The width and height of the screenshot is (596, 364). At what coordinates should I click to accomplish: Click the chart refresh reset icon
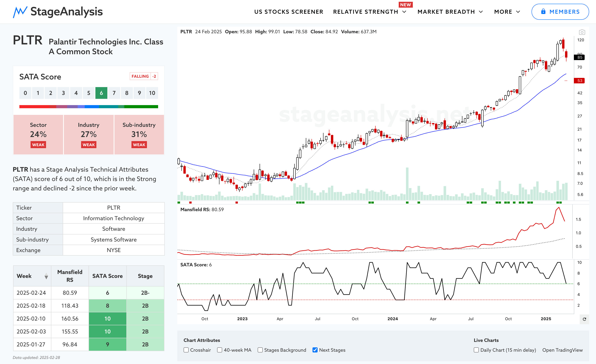point(584,319)
